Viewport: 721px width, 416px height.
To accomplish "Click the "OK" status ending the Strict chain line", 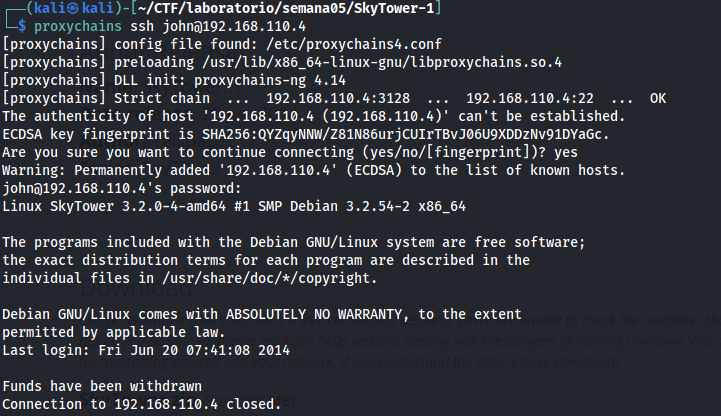I will click(x=657, y=99).
